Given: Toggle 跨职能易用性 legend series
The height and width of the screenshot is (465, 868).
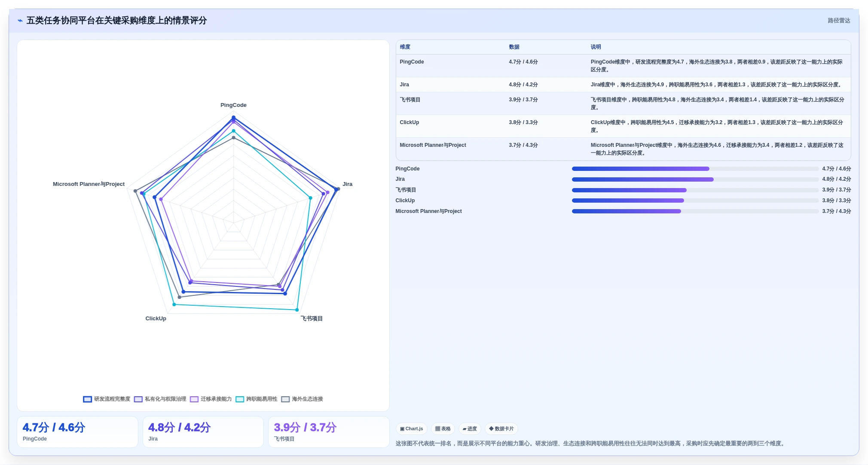Looking at the screenshot, I should (x=256, y=399).
